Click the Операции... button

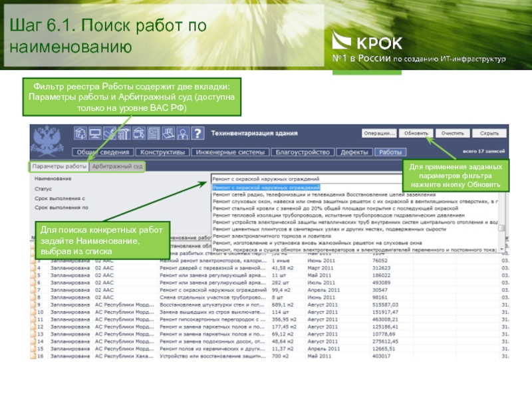379,134
